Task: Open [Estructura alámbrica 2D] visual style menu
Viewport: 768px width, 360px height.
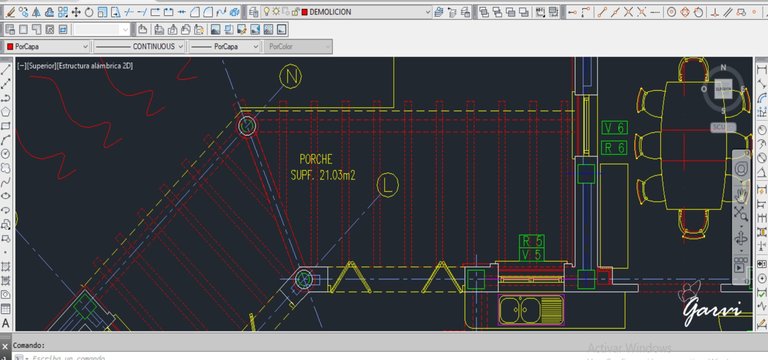Action: (x=95, y=66)
